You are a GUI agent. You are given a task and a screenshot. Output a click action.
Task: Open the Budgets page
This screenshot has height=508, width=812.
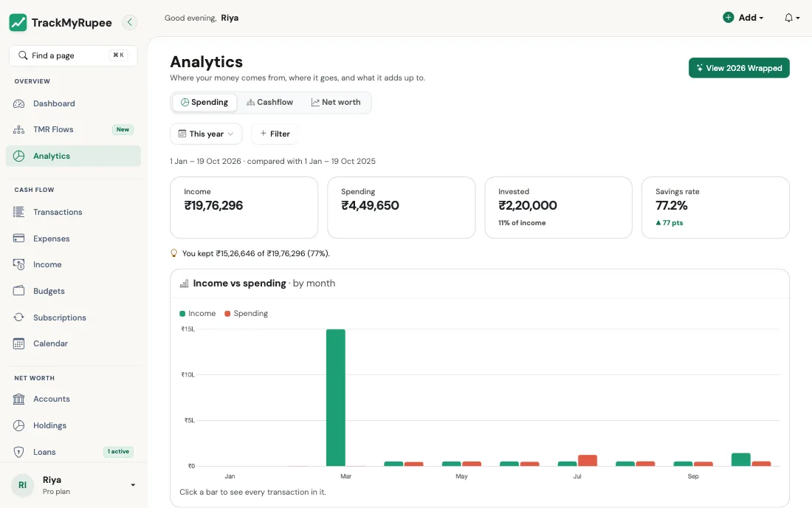point(73,290)
